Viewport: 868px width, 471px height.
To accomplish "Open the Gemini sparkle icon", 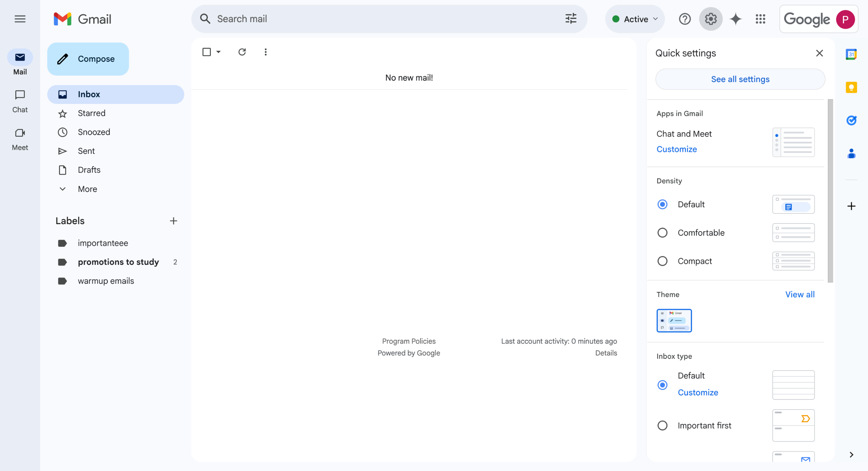I will (x=735, y=19).
